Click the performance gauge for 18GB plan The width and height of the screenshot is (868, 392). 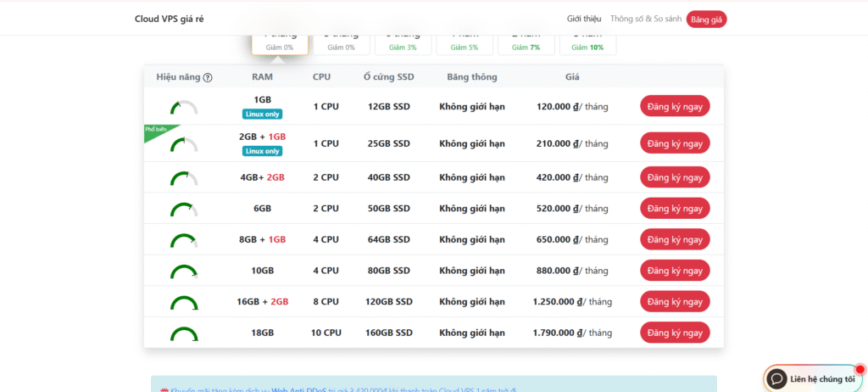pyautogui.click(x=184, y=333)
